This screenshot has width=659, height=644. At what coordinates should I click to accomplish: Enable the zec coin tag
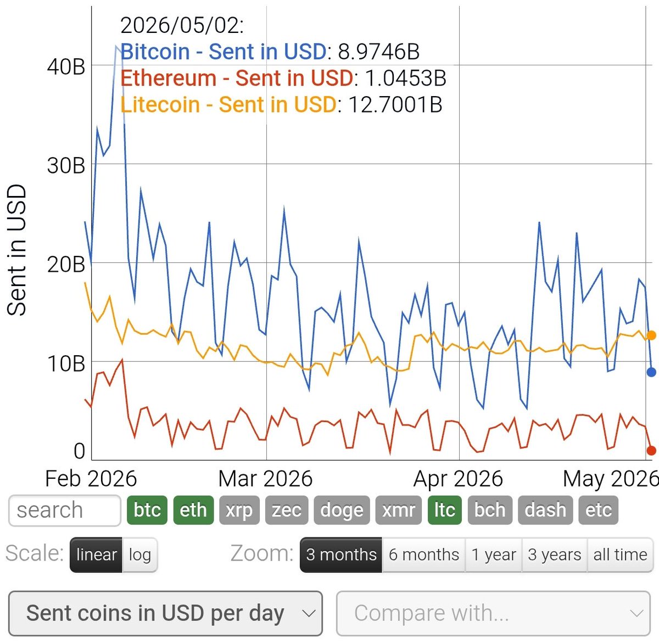287,510
